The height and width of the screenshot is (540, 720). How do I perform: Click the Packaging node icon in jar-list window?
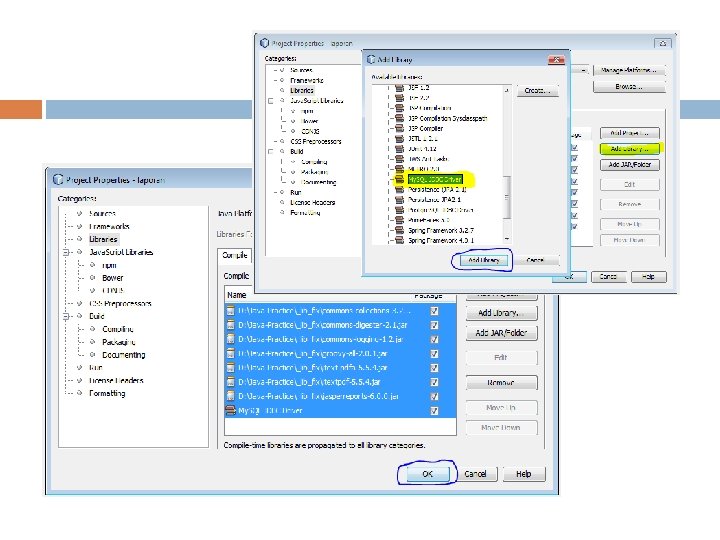[92, 342]
